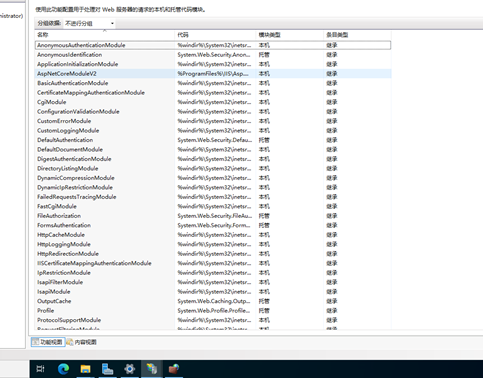The height and width of the screenshot is (378, 483).
Task: Select DynamicCompressionModule row
Action: click(x=213, y=178)
